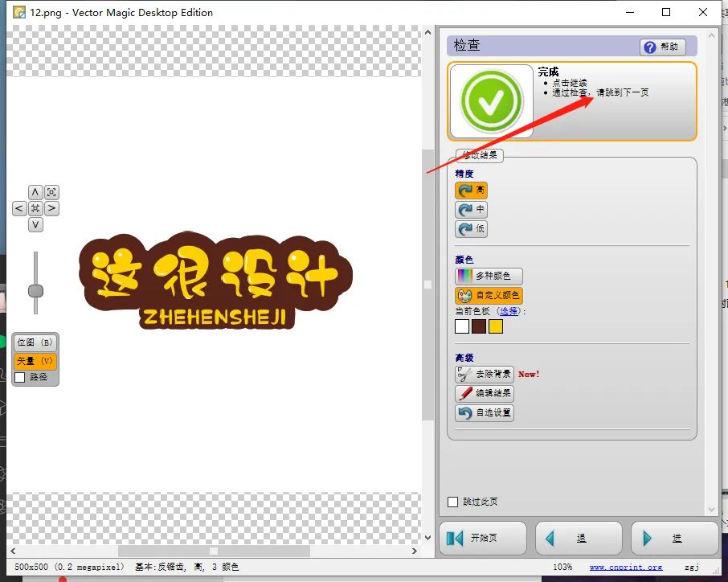Click the 选择 palette link
The image size is (728, 582).
pos(508,311)
